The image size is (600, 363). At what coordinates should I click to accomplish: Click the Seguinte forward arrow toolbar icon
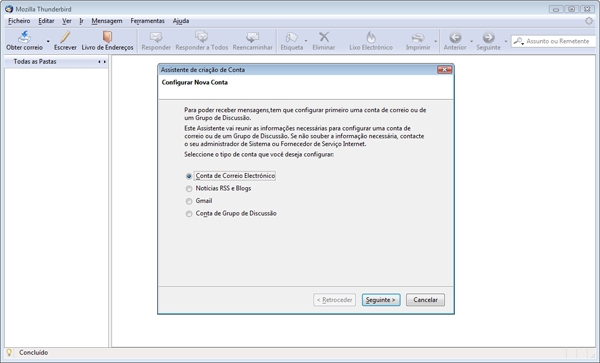488,37
